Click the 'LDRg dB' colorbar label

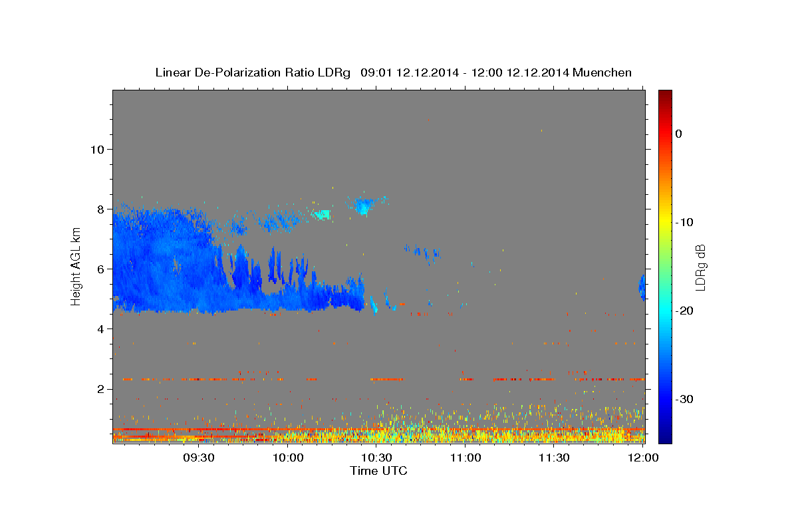(700, 267)
